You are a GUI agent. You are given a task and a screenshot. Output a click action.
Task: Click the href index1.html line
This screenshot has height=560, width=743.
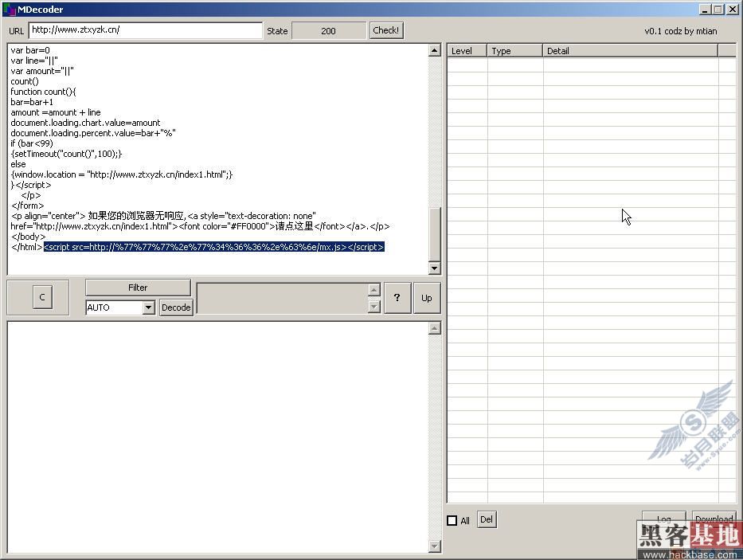click(x=200, y=226)
